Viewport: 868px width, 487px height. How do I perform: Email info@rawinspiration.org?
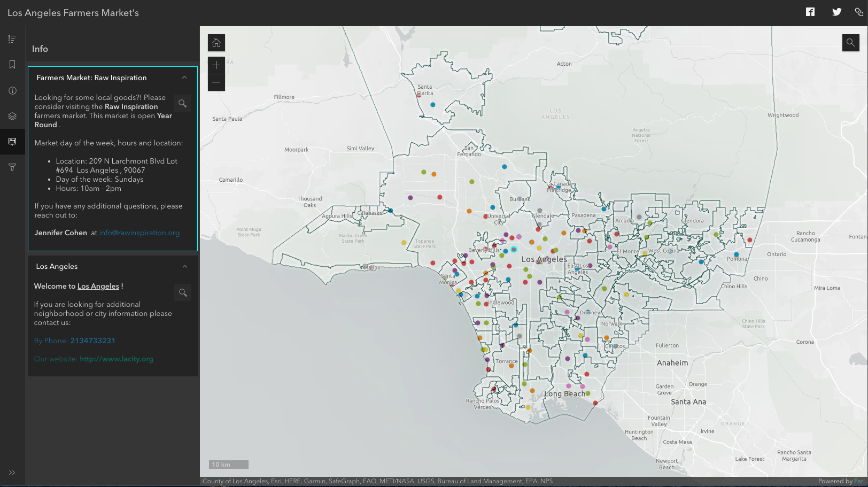[139, 233]
